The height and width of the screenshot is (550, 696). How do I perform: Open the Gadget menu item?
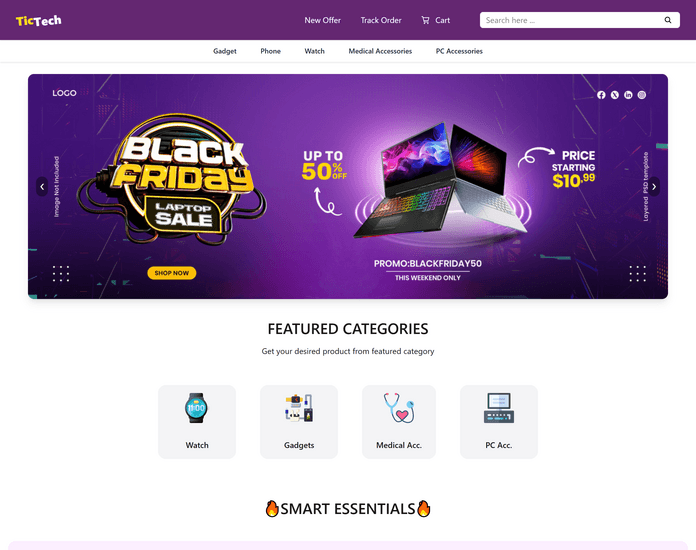coord(225,51)
